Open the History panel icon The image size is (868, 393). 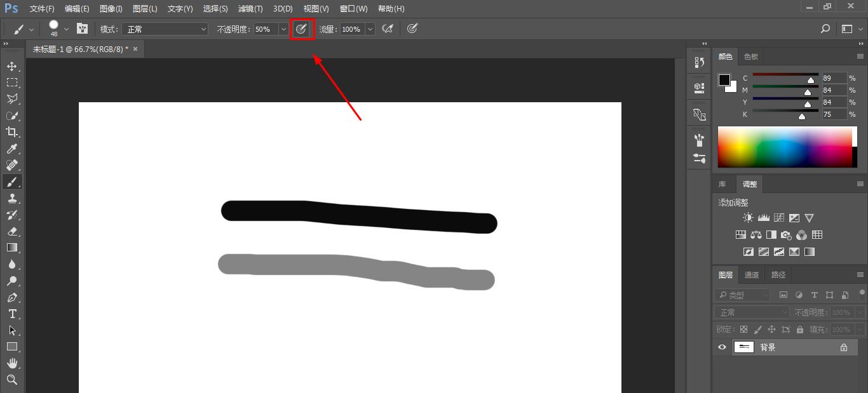pyautogui.click(x=700, y=62)
